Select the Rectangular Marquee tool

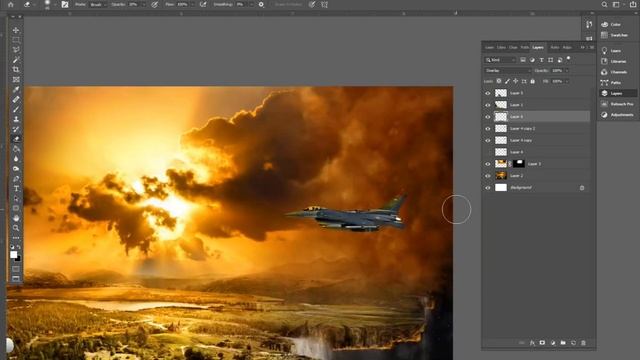coord(16,40)
